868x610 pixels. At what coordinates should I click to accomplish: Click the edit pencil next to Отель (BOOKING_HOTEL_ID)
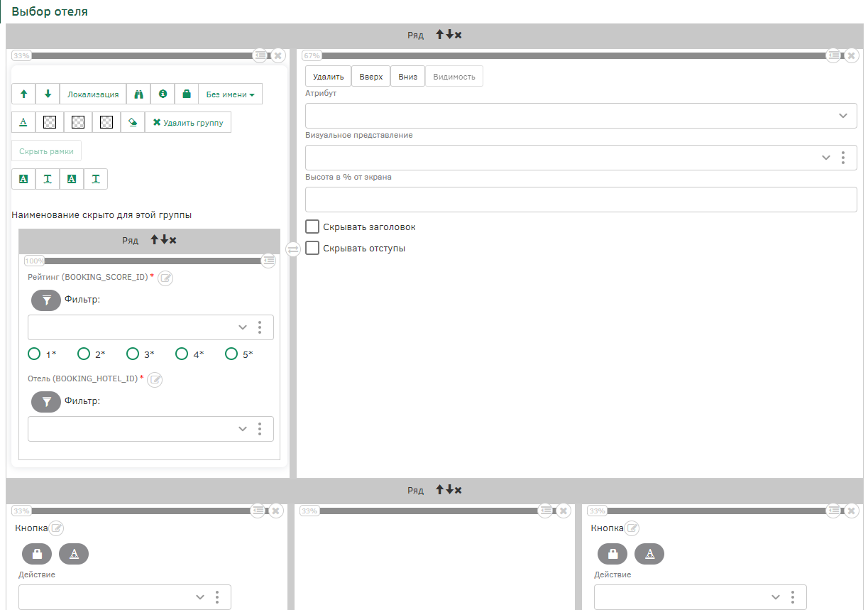(155, 379)
